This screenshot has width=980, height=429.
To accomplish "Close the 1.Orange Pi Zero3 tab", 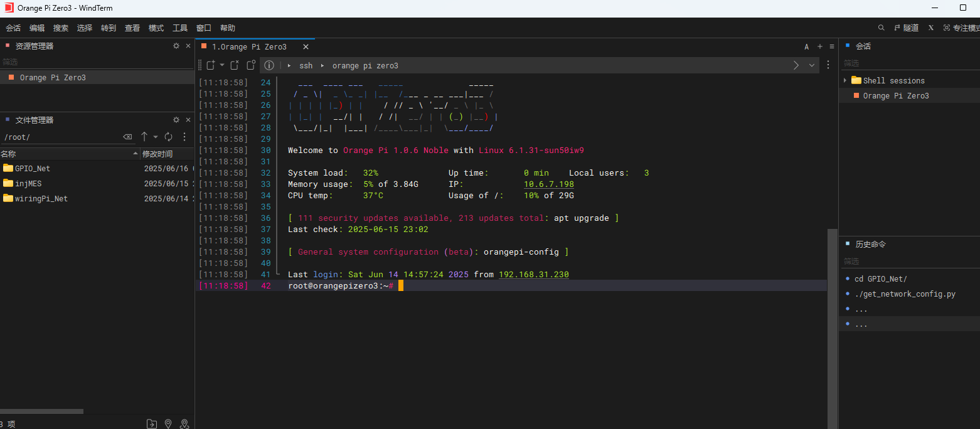I will coord(306,47).
